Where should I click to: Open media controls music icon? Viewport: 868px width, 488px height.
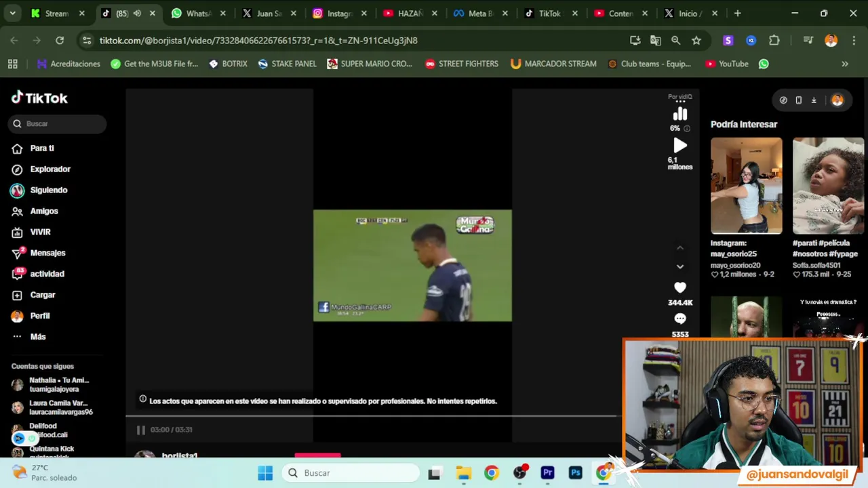pos(808,41)
